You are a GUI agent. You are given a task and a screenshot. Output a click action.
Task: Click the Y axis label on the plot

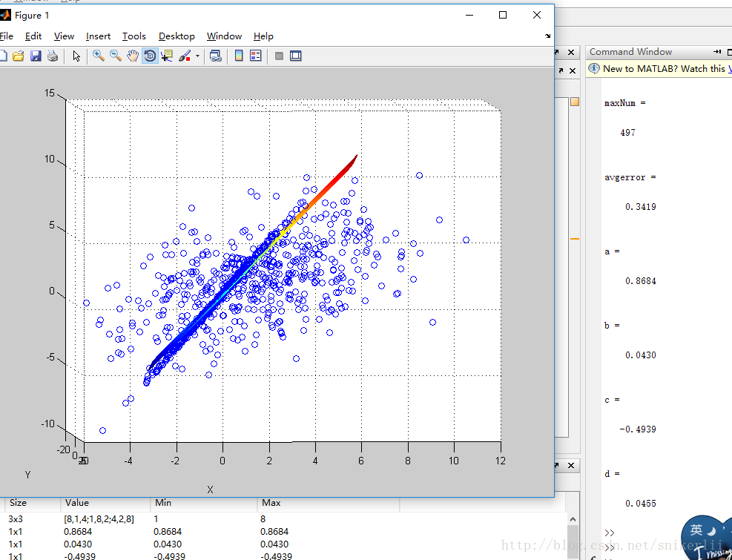(x=27, y=475)
